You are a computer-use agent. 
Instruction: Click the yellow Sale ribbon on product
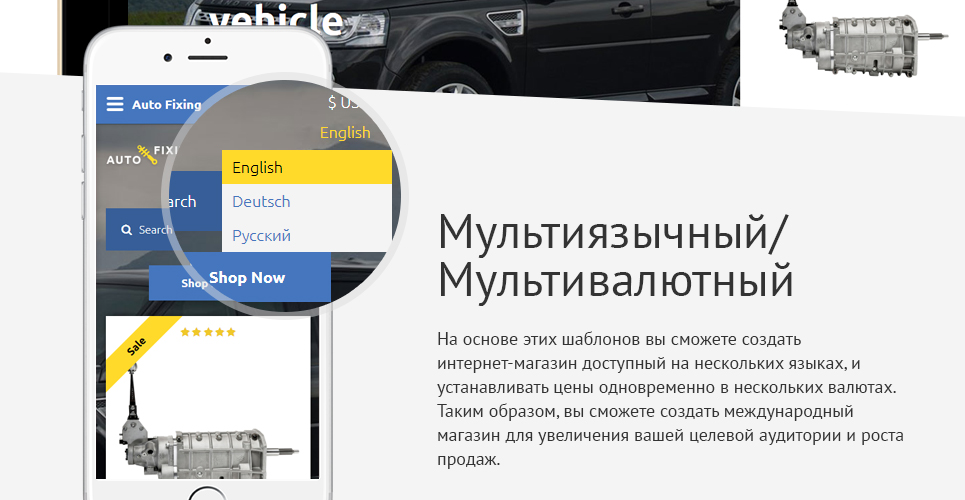pos(137,347)
